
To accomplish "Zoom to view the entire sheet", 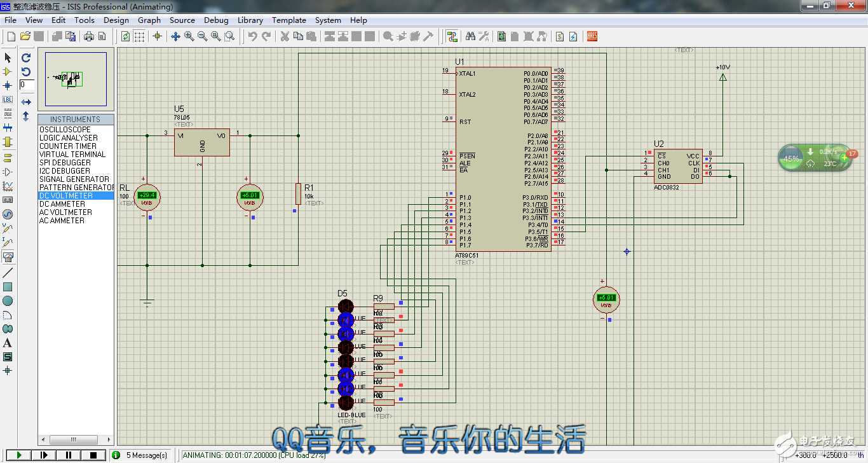I will click(216, 36).
